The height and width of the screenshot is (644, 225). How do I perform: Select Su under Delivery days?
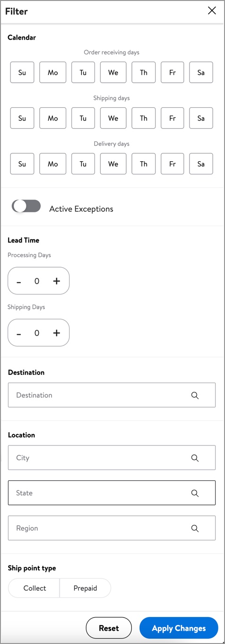pyautogui.click(x=22, y=164)
